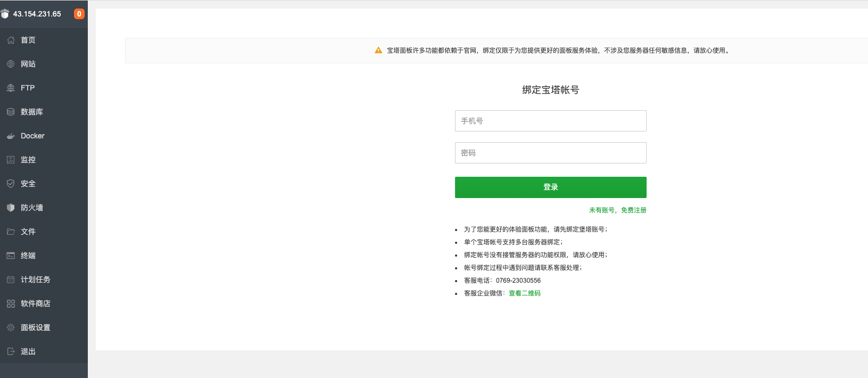This screenshot has width=868, height=378.
Task: Click the exit icon beside 退出
Action: pyautogui.click(x=11, y=351)
